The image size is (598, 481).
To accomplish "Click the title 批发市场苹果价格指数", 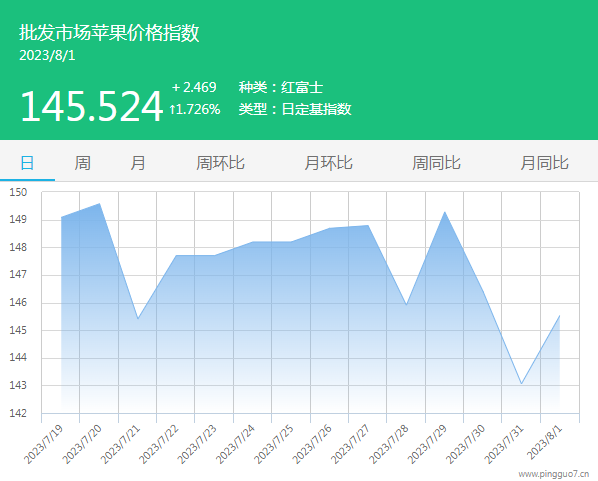I will click(x=109, y=32).
